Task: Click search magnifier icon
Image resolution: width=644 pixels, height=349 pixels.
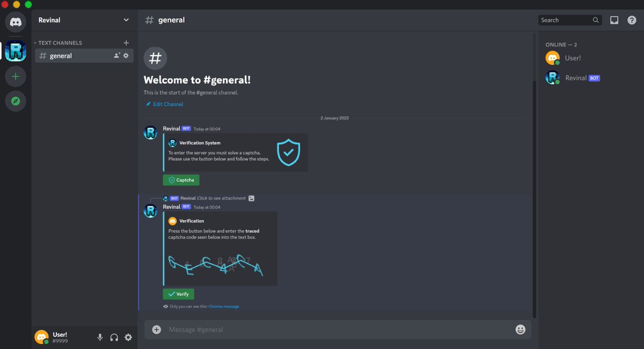Action: [596, 20]
